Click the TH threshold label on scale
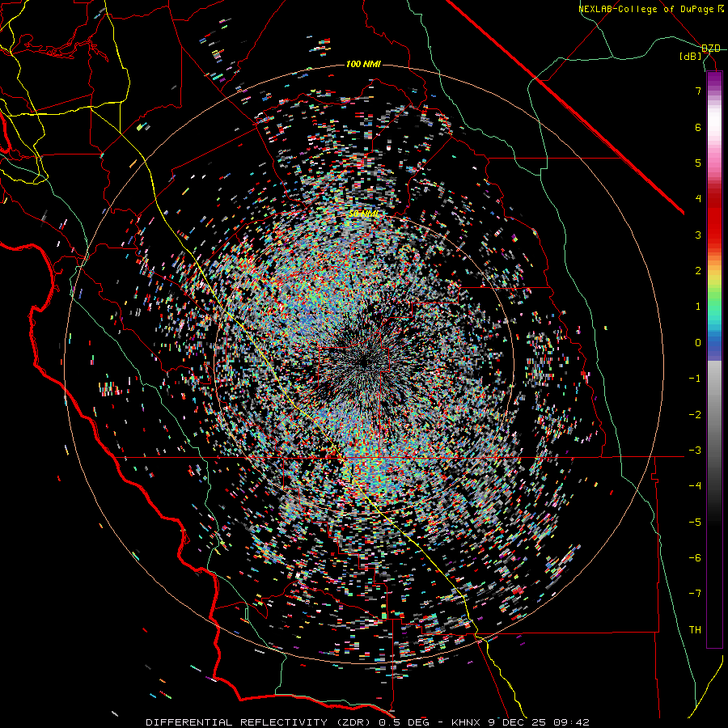 (695, 630)
